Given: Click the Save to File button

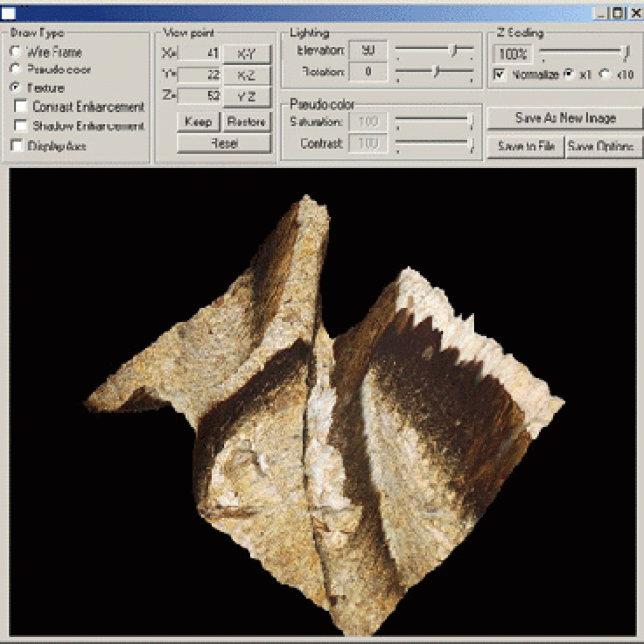Looking at the screenshot, I should (525, 147).
